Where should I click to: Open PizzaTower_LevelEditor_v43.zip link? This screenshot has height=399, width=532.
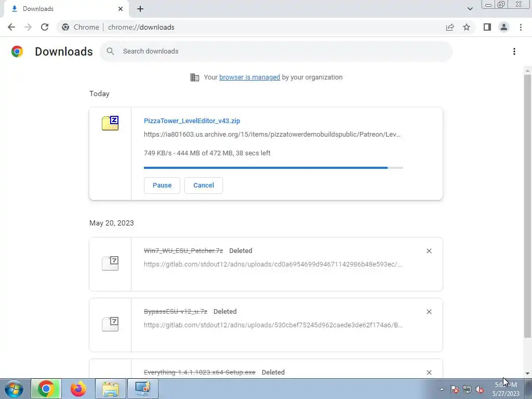192,121
